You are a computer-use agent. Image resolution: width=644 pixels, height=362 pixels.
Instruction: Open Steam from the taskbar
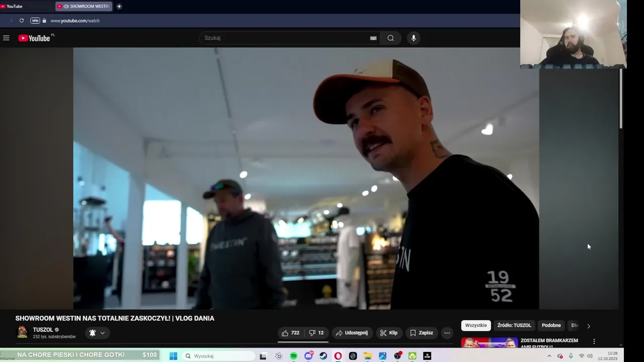(x=323, y=356)
